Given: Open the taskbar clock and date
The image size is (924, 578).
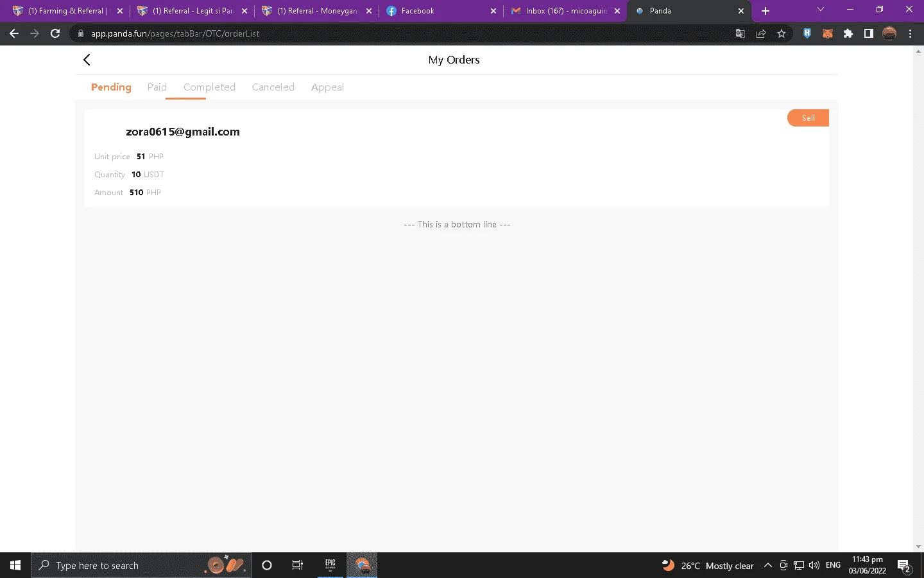Looking at the screenshot, I should pyautogui.click(x=867, y=565).
